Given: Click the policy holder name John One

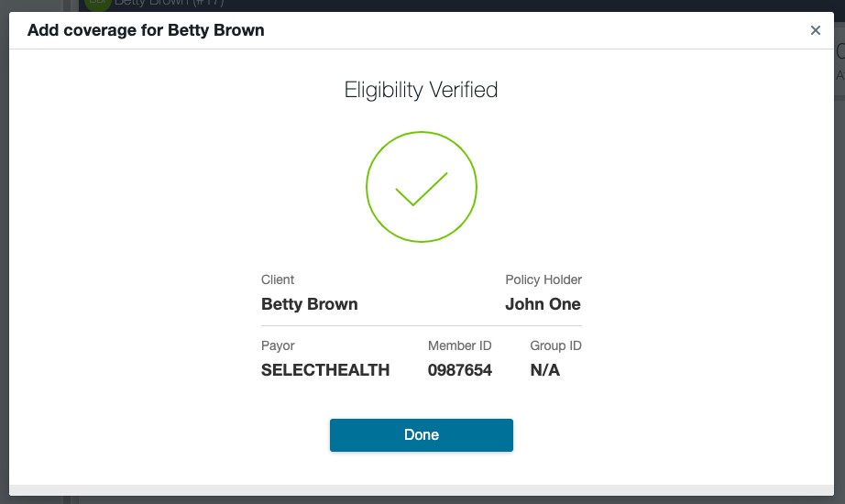Looking at the screenshot, I should tap(543, 304).
